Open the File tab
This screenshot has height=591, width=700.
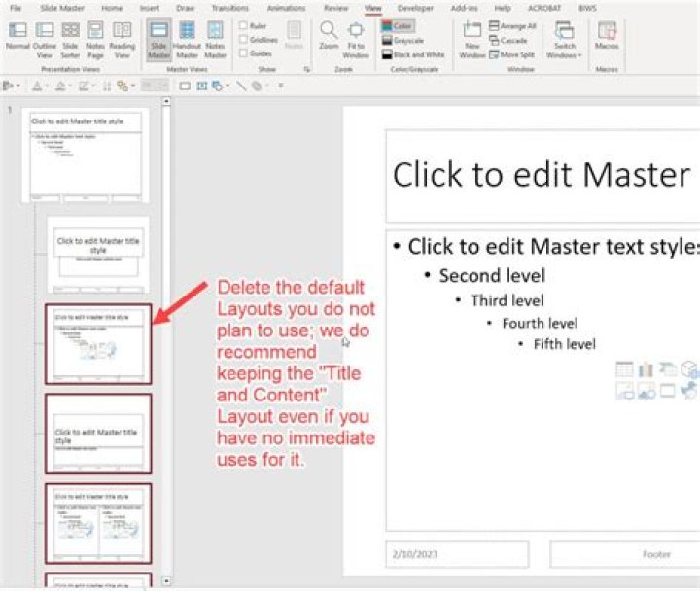tap(16, 8)
